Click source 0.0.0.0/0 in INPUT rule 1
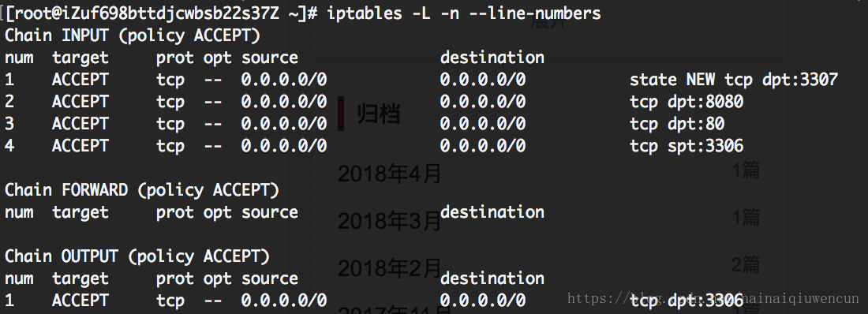868x314 pixels. [x=284, y=80]
